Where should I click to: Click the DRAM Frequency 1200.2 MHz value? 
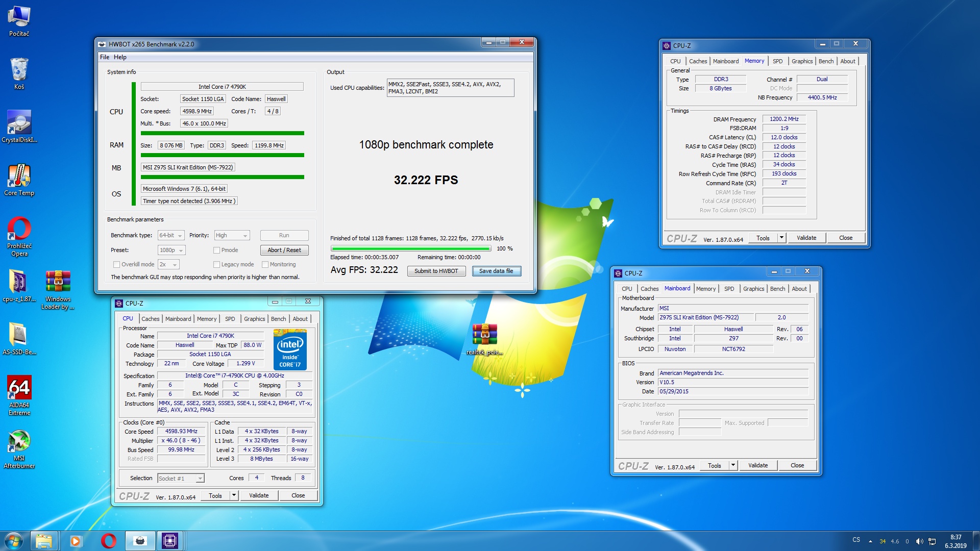tap(784, 119)
